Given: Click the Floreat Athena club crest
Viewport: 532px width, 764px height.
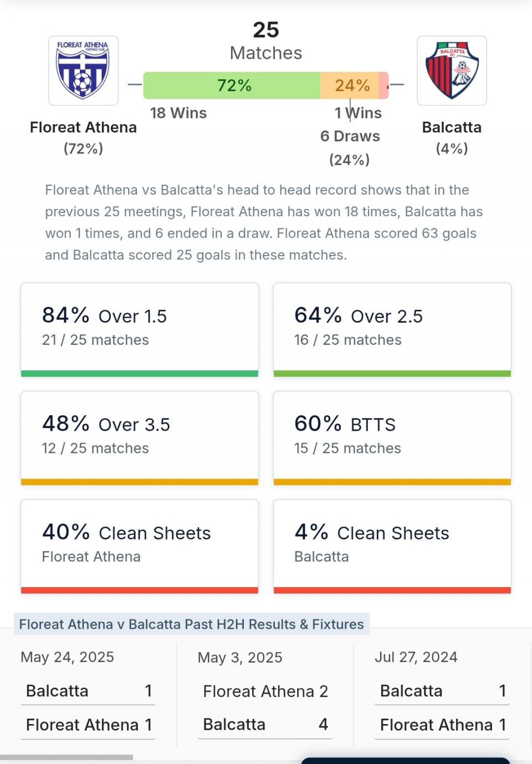Looking at the screenshot, I should click(x=83, y=70).
